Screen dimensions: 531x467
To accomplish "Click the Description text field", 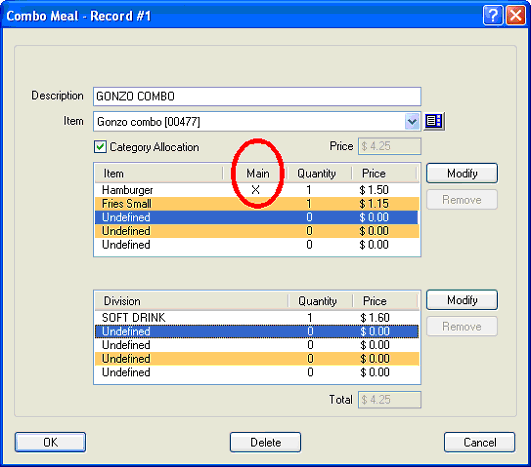I will (257, 97).
